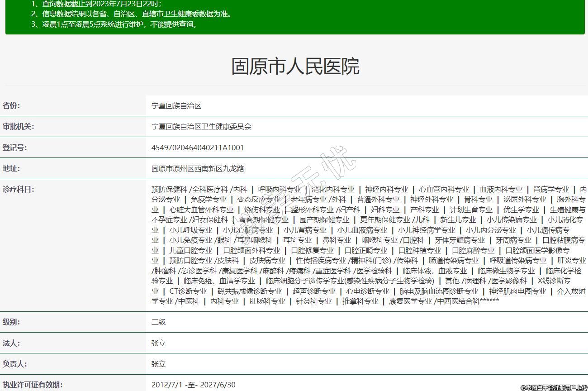Click 宁夏回族自治区卫生健康委员会 approval authority value
588x391 pixels.
(x=201, y=127)
